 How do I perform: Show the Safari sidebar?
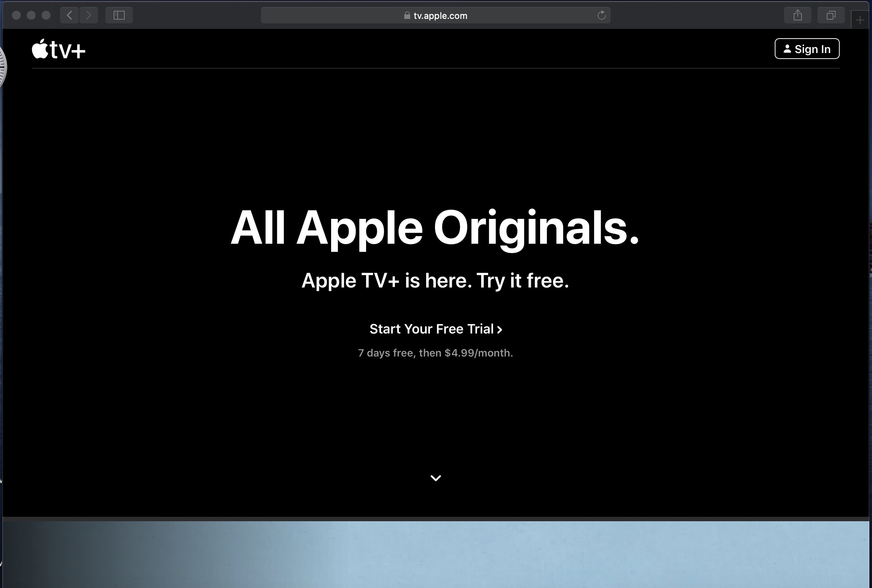click(119, 15)
